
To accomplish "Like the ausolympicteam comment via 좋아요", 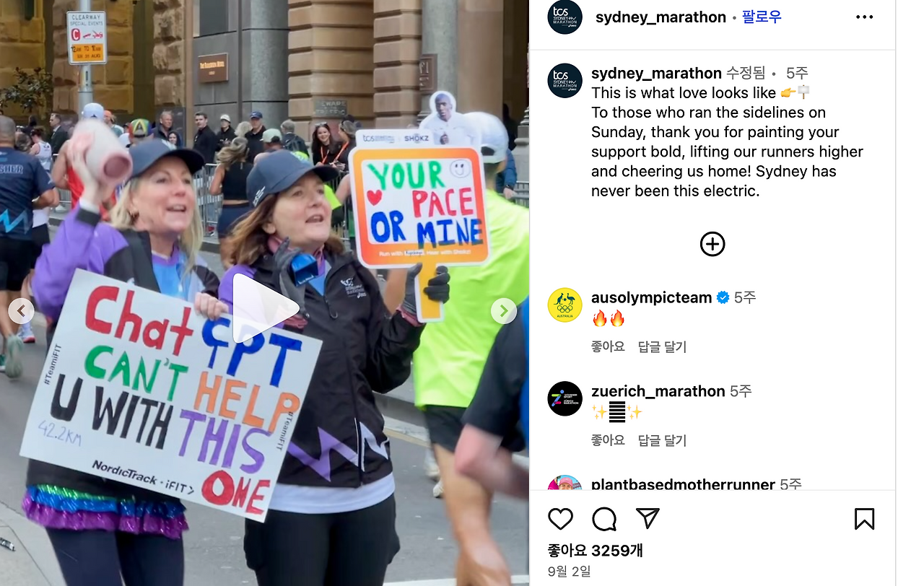I will 608,346.
